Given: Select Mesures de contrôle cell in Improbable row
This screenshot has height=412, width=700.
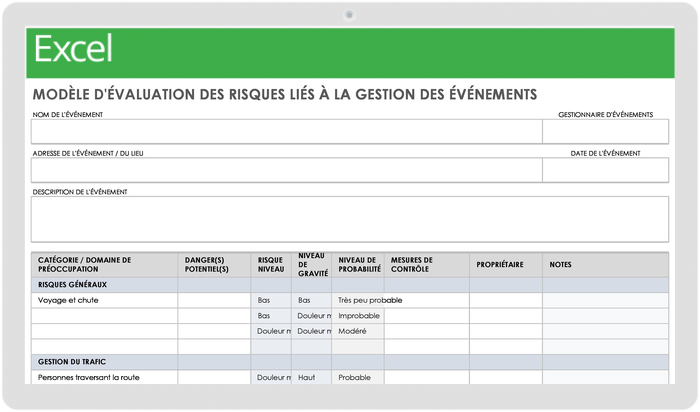Looking at the screenshot, I should pyautogui.click(x=426, y=316).
